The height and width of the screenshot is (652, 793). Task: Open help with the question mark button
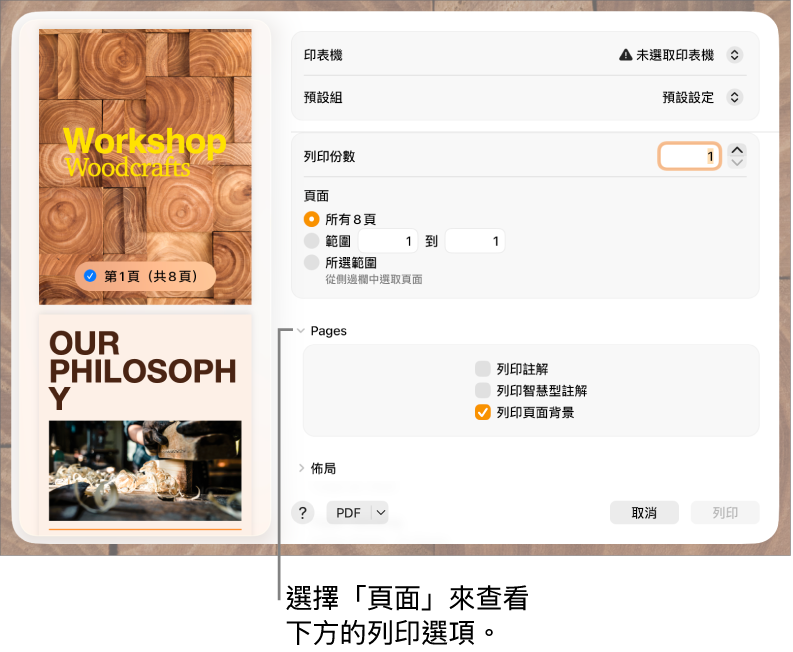coord(303,513)
